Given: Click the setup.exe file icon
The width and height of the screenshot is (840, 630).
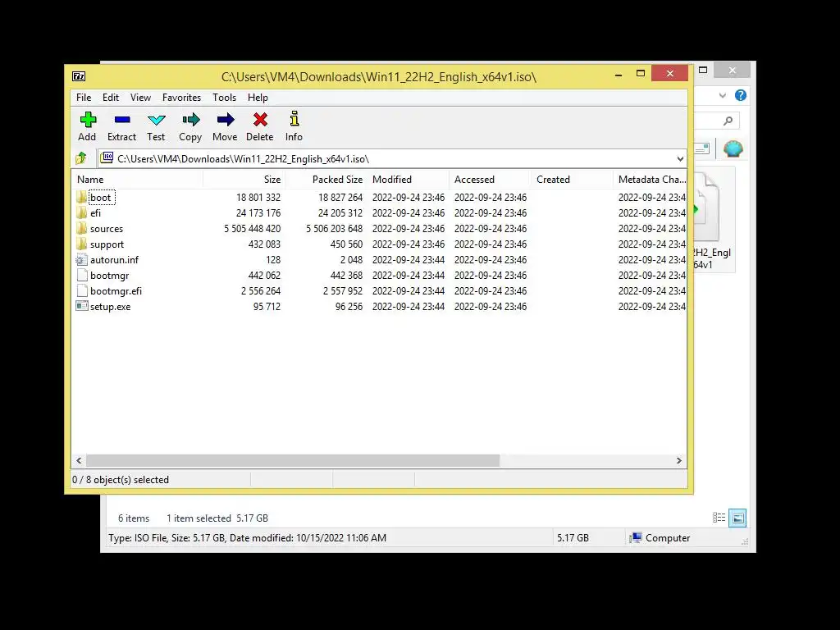Looking at the screenshot, I should coord(81,307).
